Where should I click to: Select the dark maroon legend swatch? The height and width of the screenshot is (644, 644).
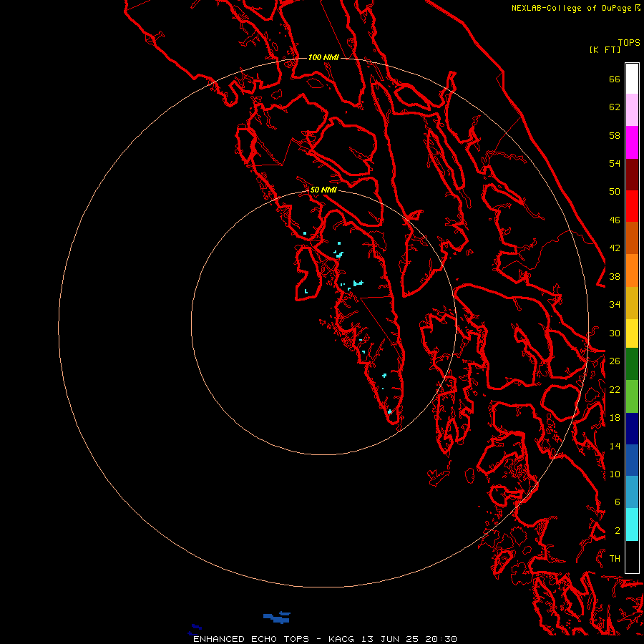pos(632,175)
